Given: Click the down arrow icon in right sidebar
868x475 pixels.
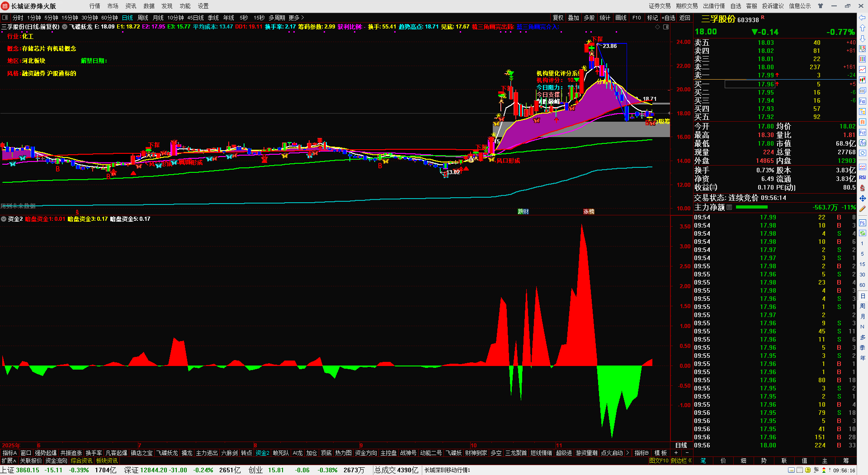Looking at the screenshot, I should (862, 38).
